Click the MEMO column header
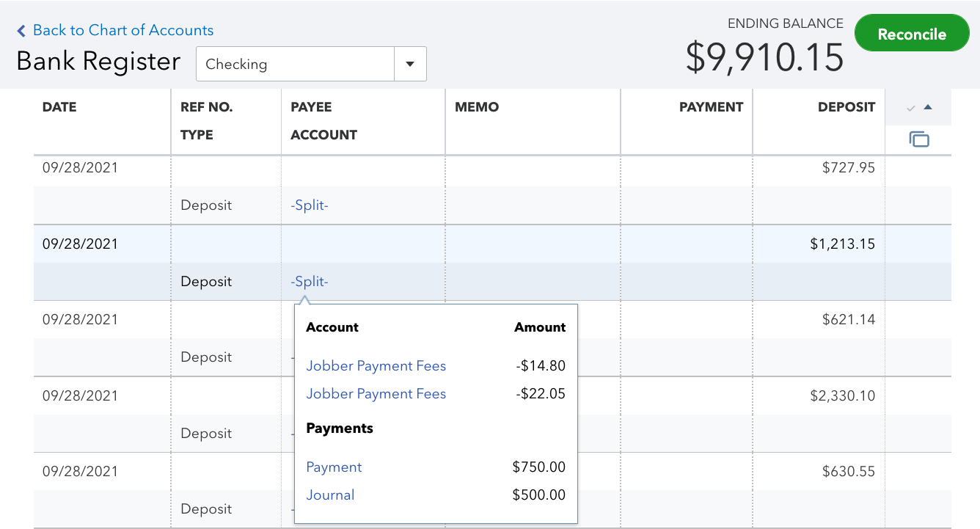The image size is (980, 529). [x=477, y=107]
